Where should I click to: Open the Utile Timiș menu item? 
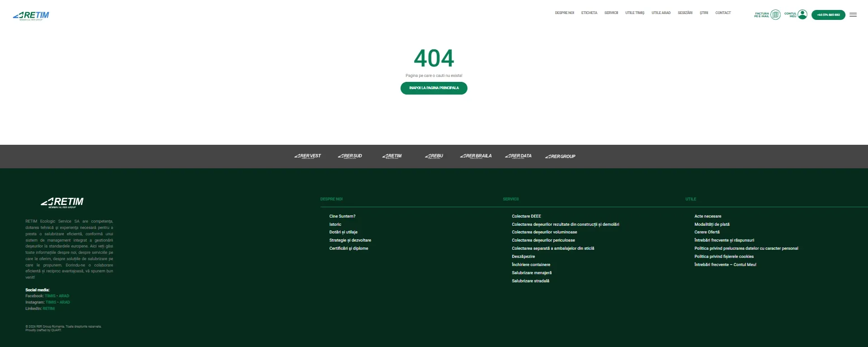click(x=635, y=13)
